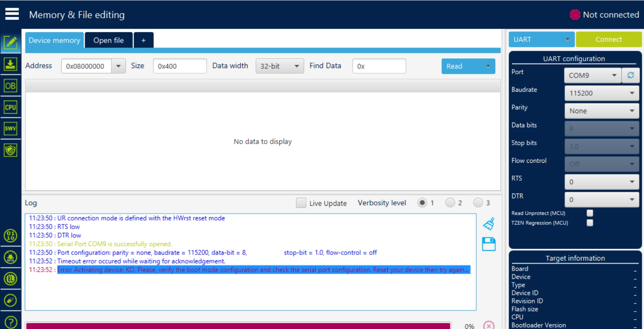Select verbosity level 3
The width and height of the screenshot is (644, 329).
click(478, 203)
